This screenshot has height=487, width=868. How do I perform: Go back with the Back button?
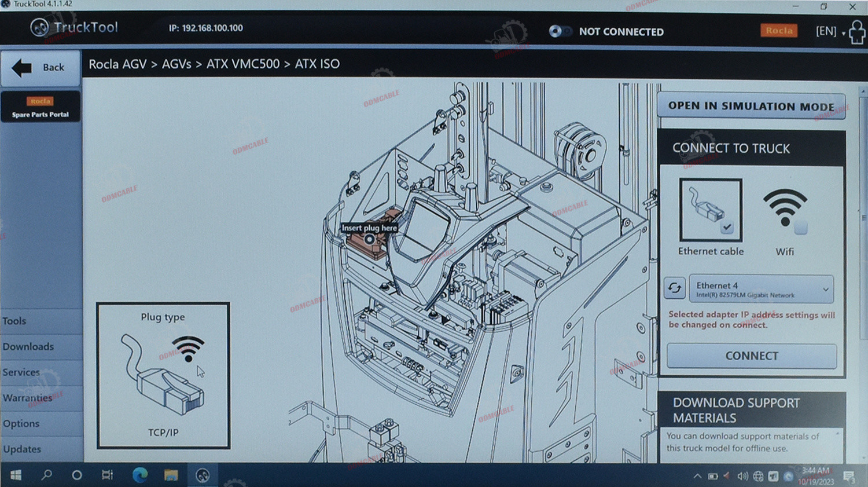point(41,68)
